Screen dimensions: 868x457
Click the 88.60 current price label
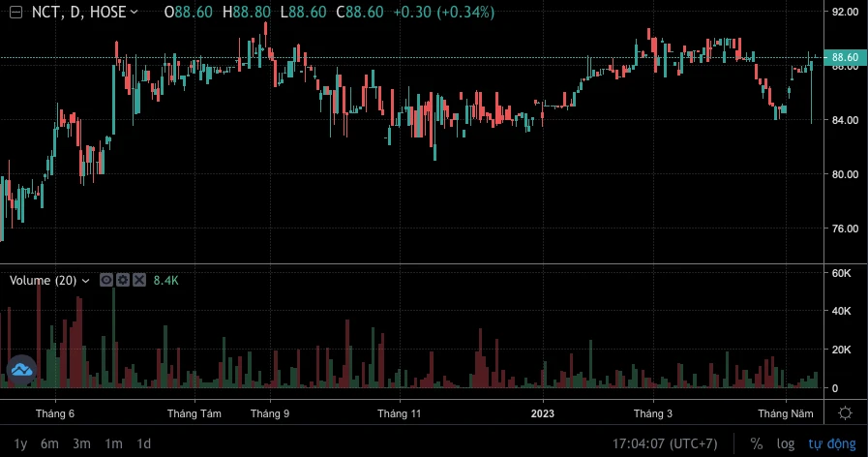pyautogui.click(x=845, y=58)
